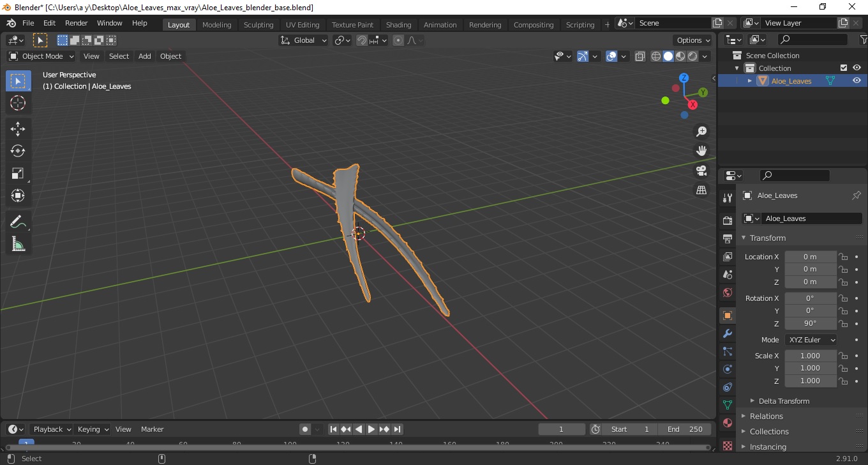Open the Object Mode dropdown
This screenshot has width=868, height=465.
(x=41, y=56)
